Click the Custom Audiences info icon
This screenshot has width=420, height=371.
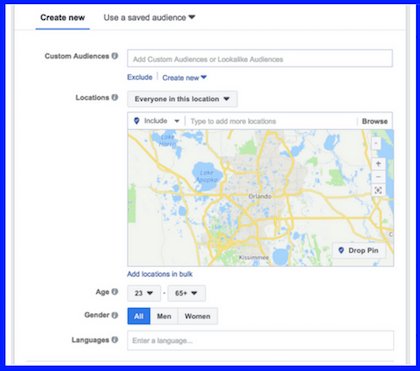coord(115,56)
